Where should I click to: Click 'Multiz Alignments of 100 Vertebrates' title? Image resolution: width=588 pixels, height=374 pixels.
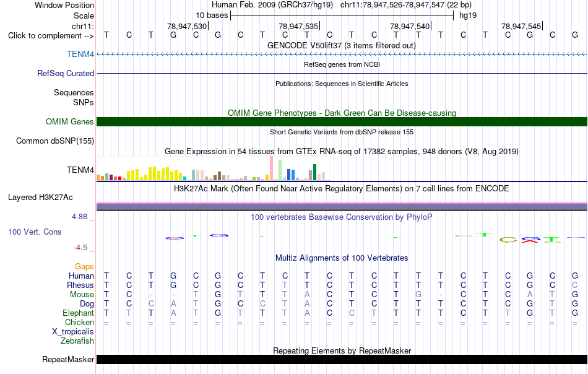click(x=342, y=258)
